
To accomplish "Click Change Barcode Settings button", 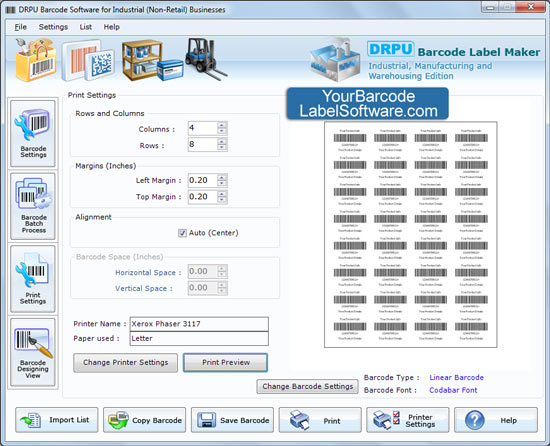I will click(x=308, y=386).
